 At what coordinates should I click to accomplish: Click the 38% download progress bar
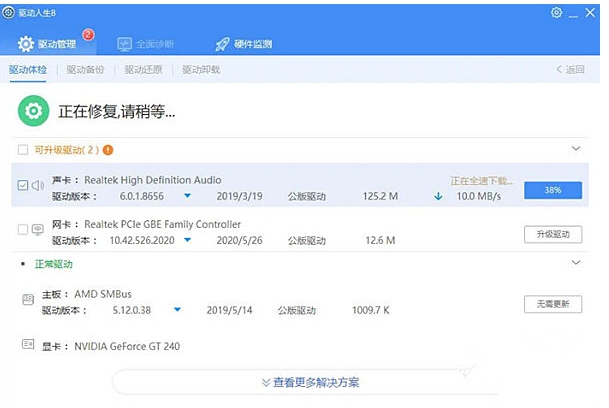pos(553,190)
